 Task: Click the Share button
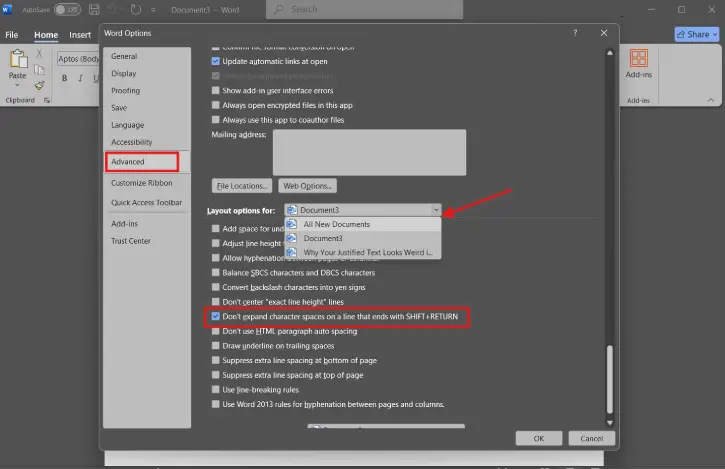(x=697, y=34)
